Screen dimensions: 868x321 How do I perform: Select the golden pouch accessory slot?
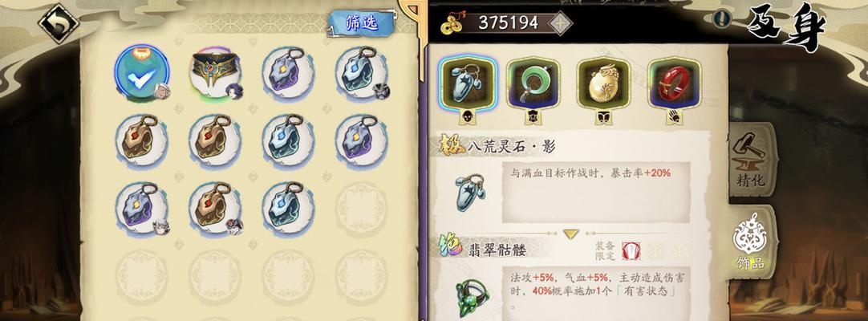(x=603, y=84)
